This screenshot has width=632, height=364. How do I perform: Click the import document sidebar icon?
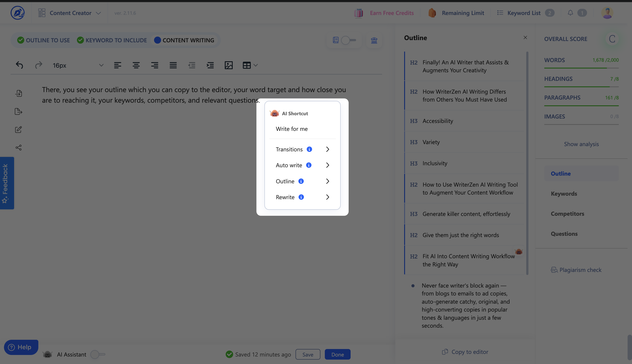coord(19,93)
